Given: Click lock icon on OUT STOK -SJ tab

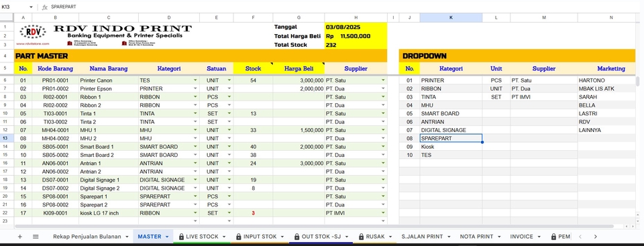Looking at the screenshot, I should [297, 237].
